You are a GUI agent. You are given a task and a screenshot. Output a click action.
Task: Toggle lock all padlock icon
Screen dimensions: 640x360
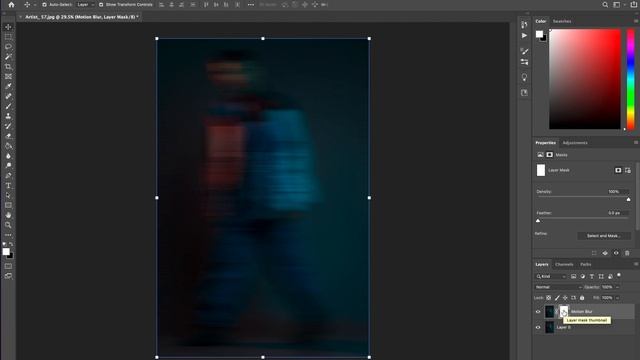tap(582, 298)
